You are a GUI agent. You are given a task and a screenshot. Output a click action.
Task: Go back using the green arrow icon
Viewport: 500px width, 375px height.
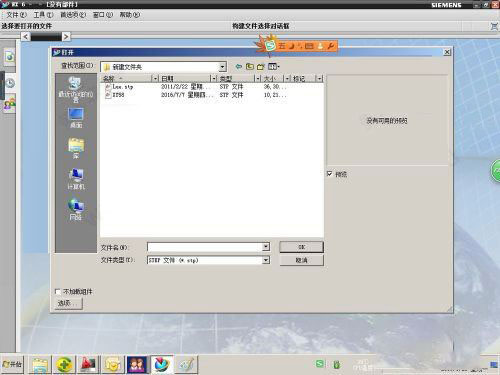pyautogui.click(x=238, y=67)
